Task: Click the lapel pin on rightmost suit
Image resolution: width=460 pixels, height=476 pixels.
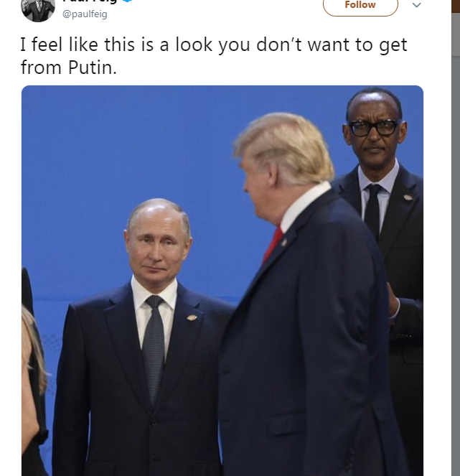Action: [408, 197]
